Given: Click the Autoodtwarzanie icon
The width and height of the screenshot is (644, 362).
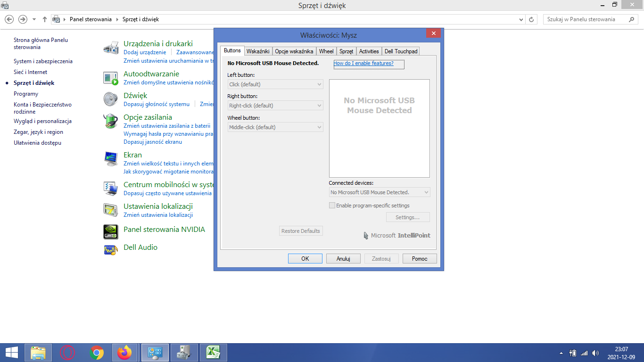Looking at the screenshot, I should pos(111,78).
